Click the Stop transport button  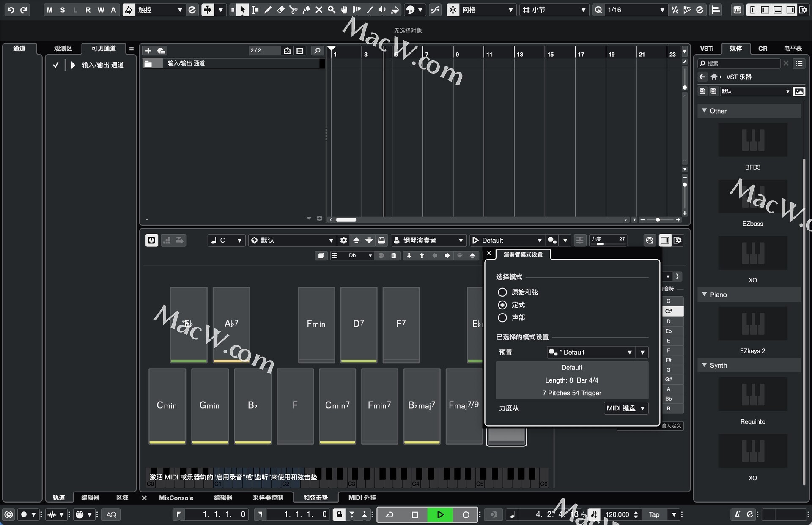[x=415, y=514]
